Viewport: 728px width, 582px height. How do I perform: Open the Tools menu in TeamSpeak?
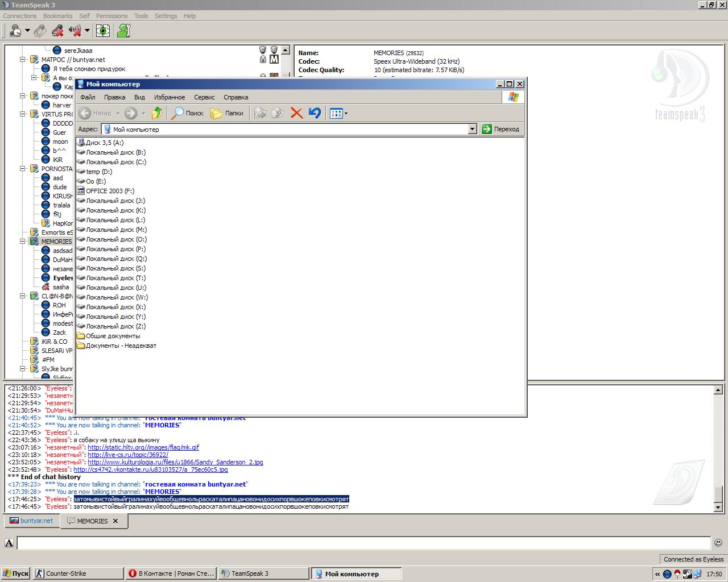point(141,16)
